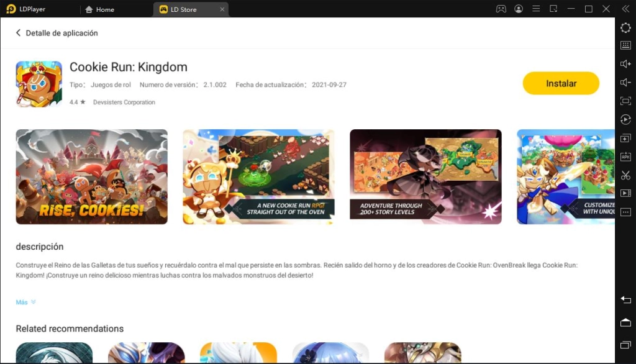The image size is (636, 364).
Task: Expand description with Más link
Action: [25, 302]
